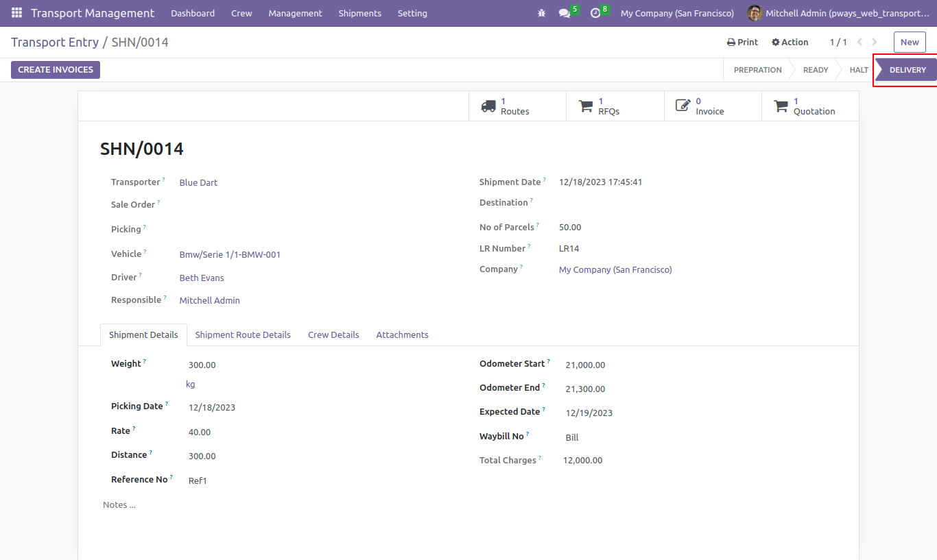Open the Invoice edit icon button
The height and width of the screenshot is (560, 937).
point(713,106)
